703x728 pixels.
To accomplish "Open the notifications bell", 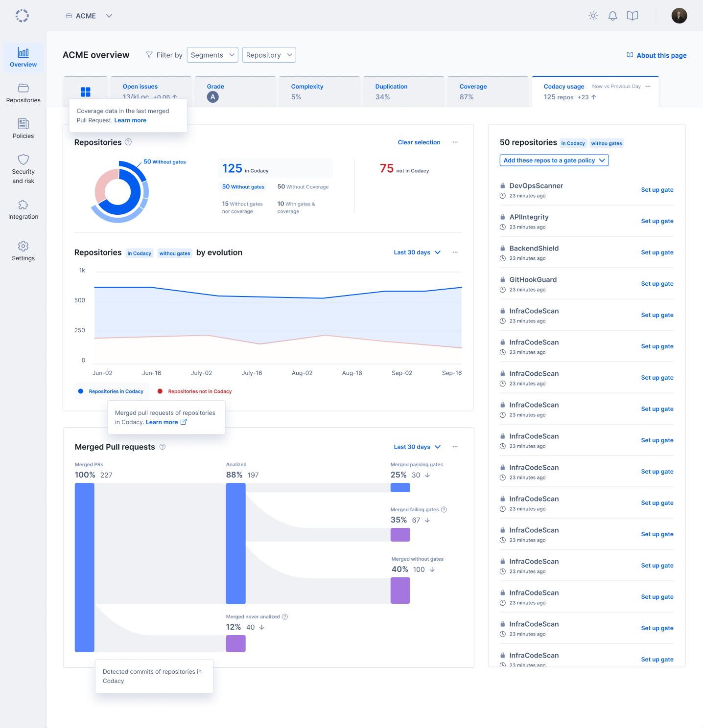I will [612, 16].
